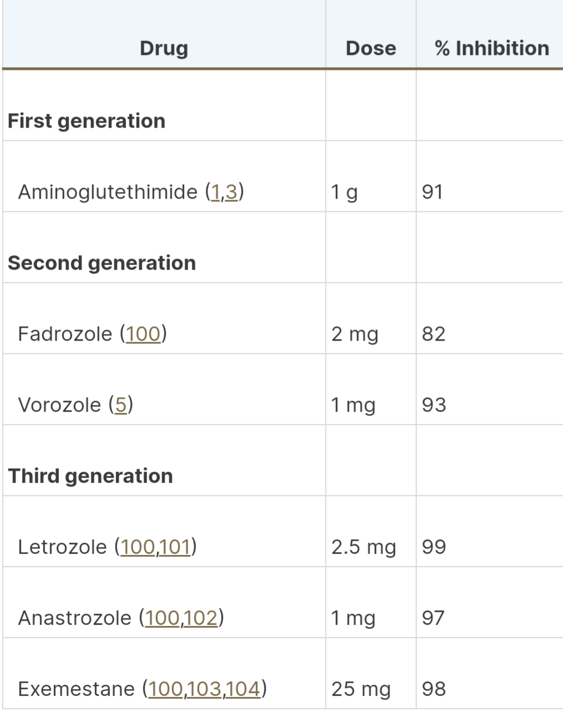Click the 2.5 mg dose cell

(364, 548)
